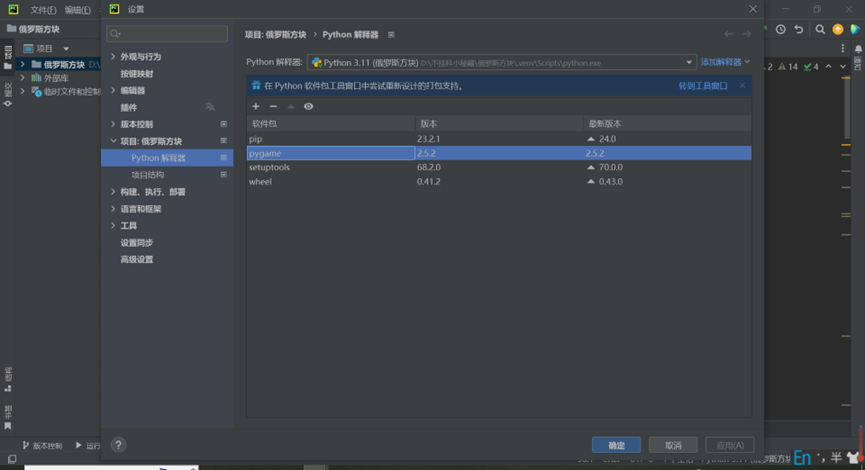Click the upgrade package triangle icon

291,106
